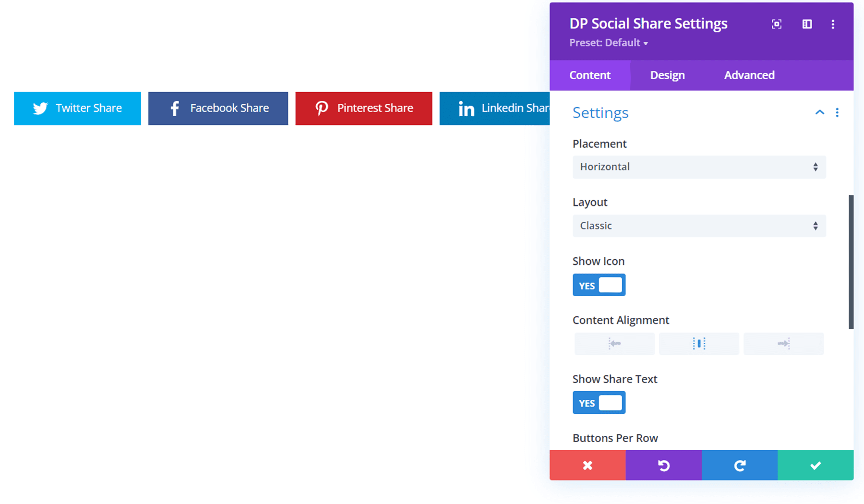Open the Advanced tab
The width and height of the screenshot is (864, 504).
pyautogui.click(x=749, y=75)
